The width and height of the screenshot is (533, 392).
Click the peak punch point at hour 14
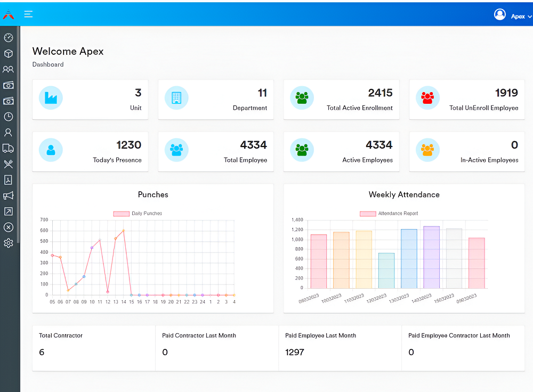124,230
